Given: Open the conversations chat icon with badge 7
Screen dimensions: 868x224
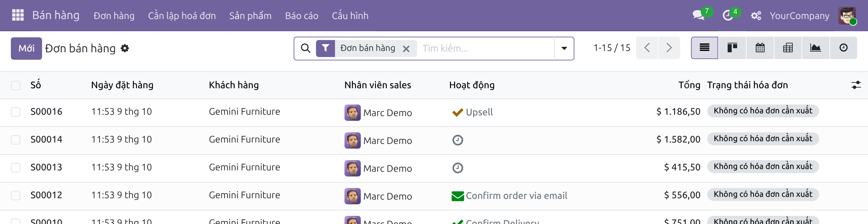Looking at the screenshot, I should coord(699,15).
